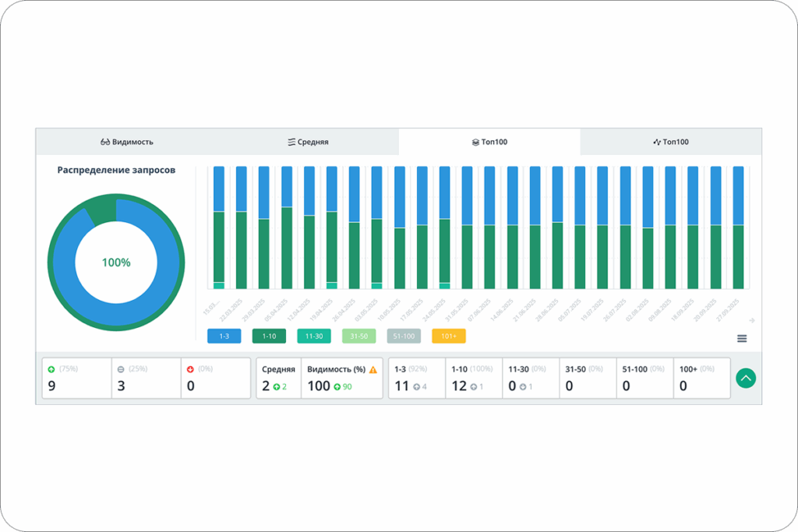Click the grey arrow icon in the 1-10 cell
798x532 pixels.
(x=474, y=386)
